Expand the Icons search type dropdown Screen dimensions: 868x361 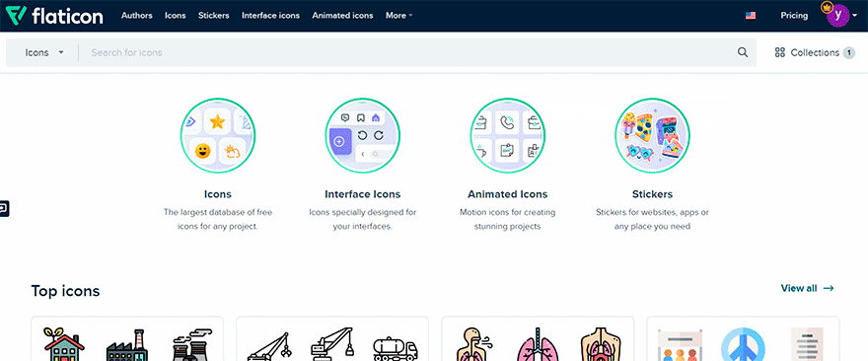click(44, 52)
